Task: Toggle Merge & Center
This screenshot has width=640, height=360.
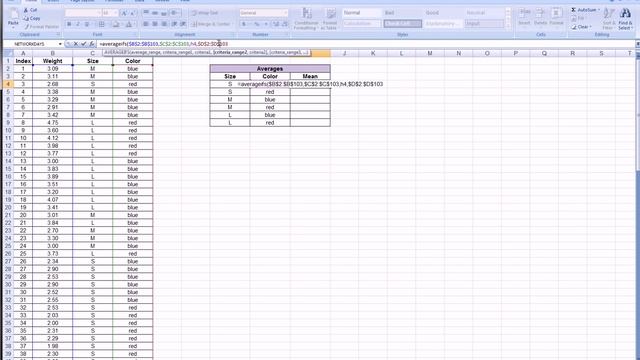Action: tap(211, 24)
